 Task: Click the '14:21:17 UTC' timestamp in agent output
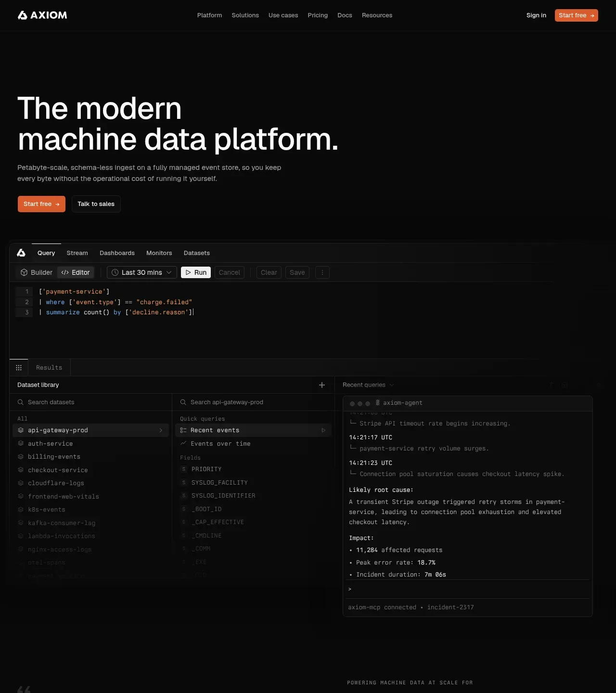point(371,437)
